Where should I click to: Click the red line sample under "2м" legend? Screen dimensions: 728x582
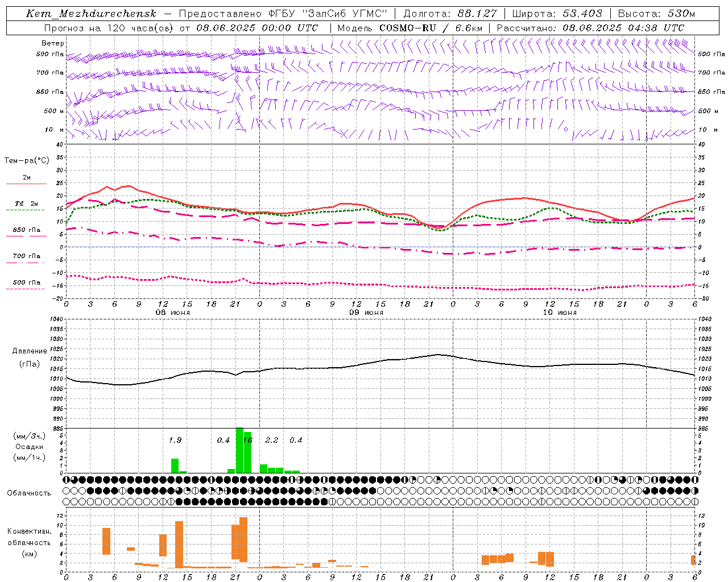point(26,184)
